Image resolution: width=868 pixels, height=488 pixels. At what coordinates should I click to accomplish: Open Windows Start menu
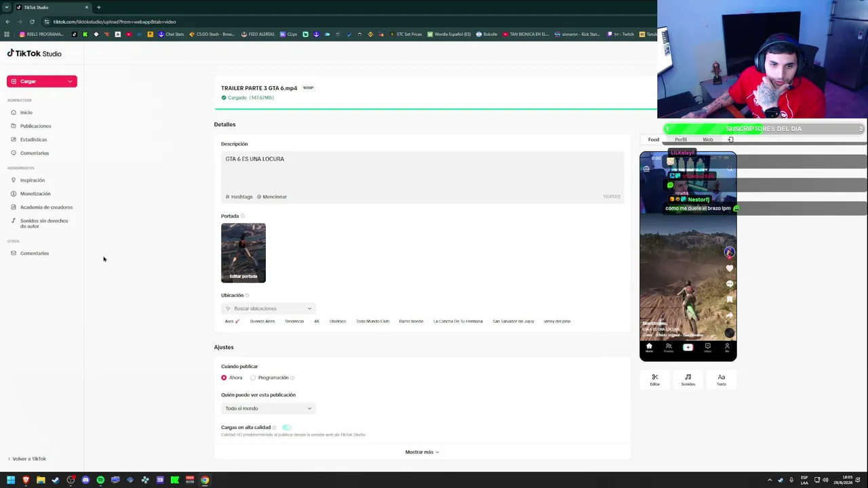click(11, 480)
